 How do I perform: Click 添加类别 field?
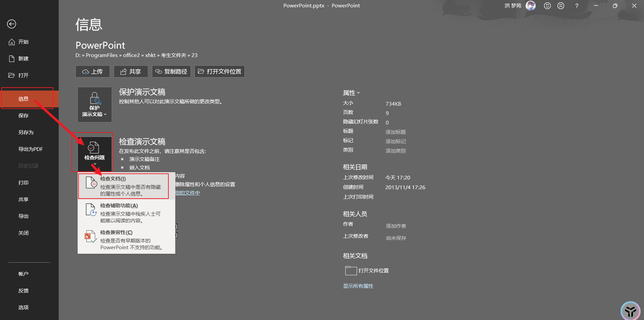396,151
